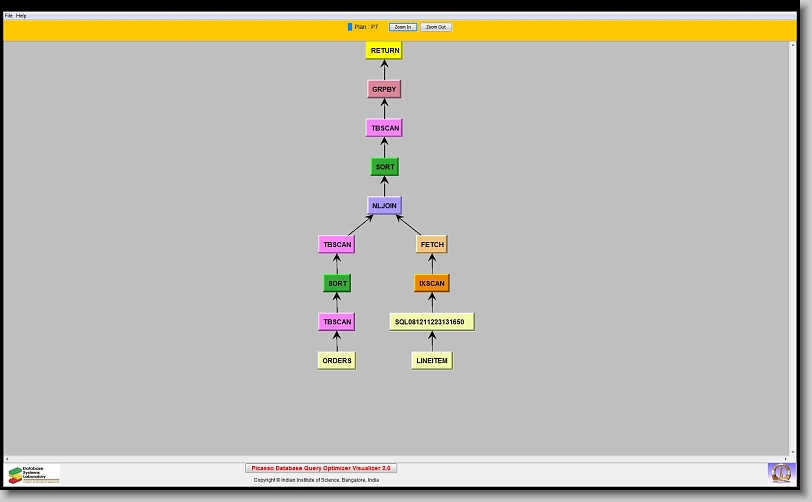Screen dimensions: 812x502
Task: Open the File menu
Action: point(8,16)
